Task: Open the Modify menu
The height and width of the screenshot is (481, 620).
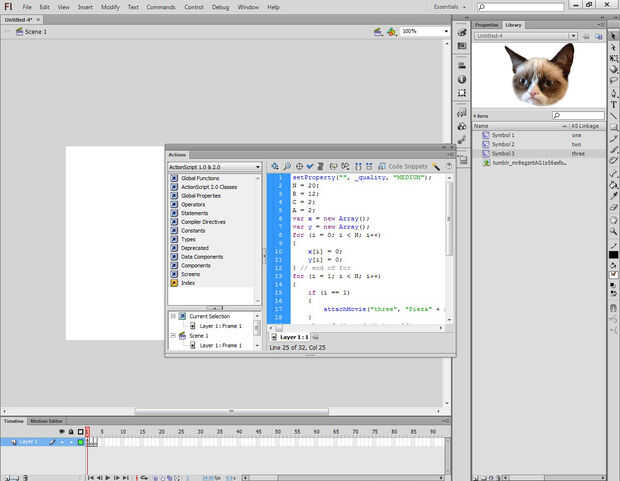Action: click(x=110, y=7)
